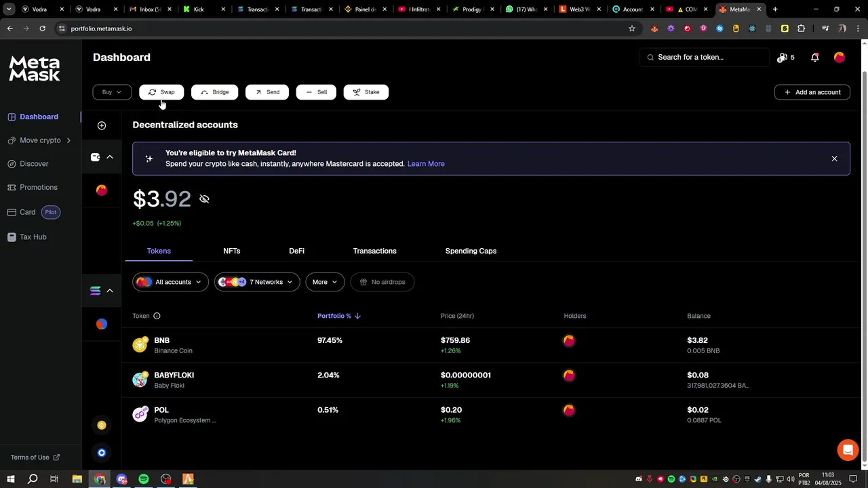Click the Swap button
This screenshot has height=488, width=868.
point(161,92)
